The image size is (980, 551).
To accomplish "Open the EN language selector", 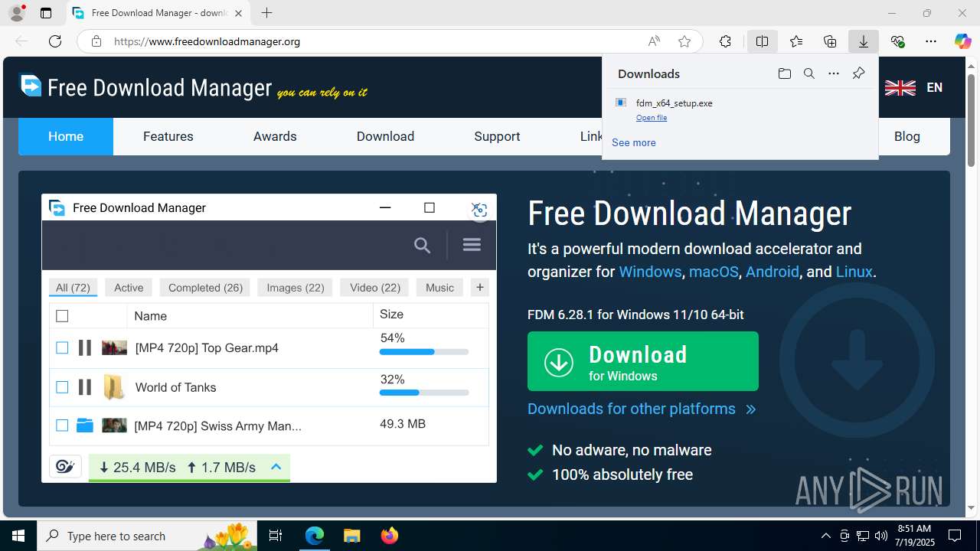I will [x=913, y=87].
